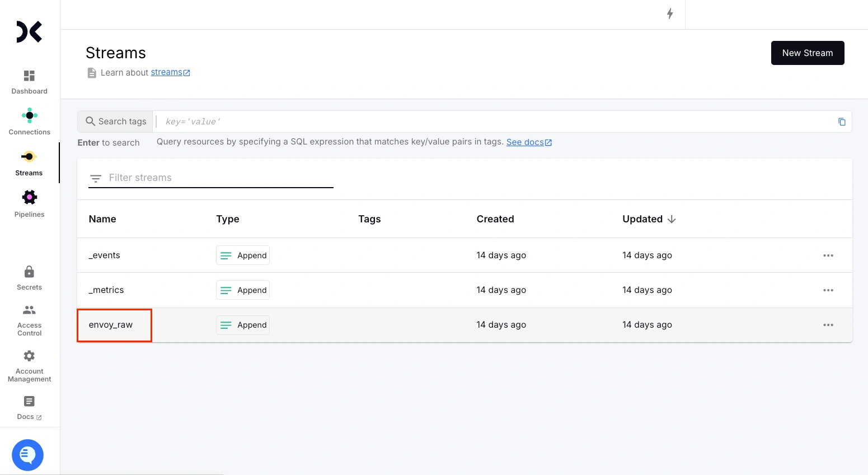Image resolution: width=868 pixels, height=475 pixels.
Task: Click Append type badge for envoy_raw
Action: point(243,325)
